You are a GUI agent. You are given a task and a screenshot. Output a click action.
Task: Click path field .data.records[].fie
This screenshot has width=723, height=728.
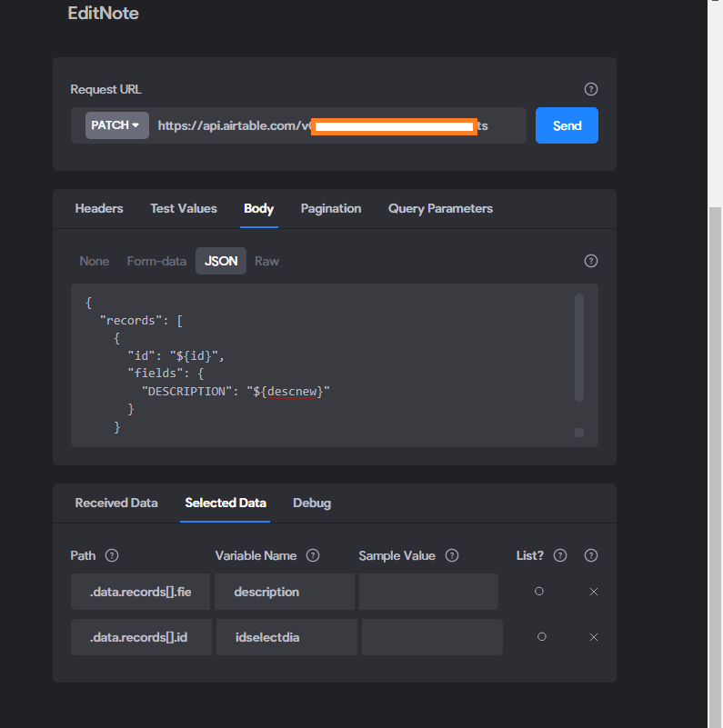[x=140, y=592]
